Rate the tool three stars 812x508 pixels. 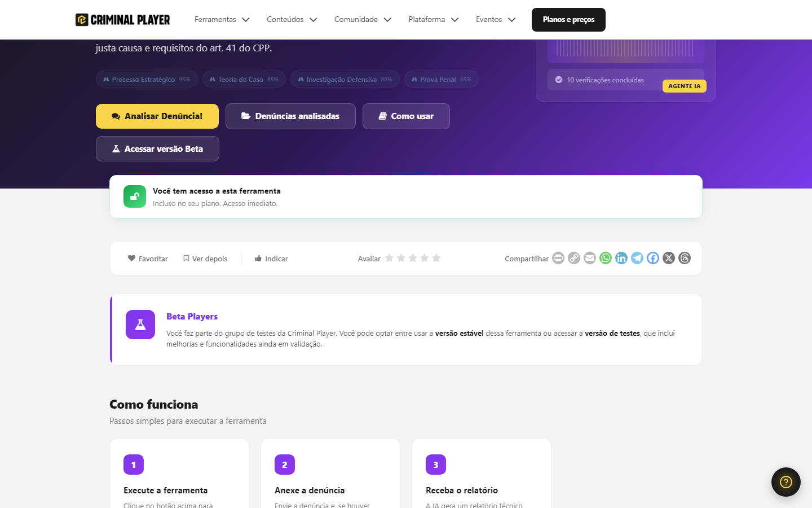click(x=413, y=258)
